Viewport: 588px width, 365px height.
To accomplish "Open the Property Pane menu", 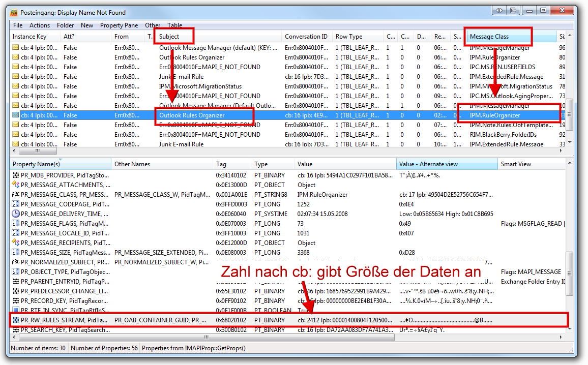I will pos(119,25).
